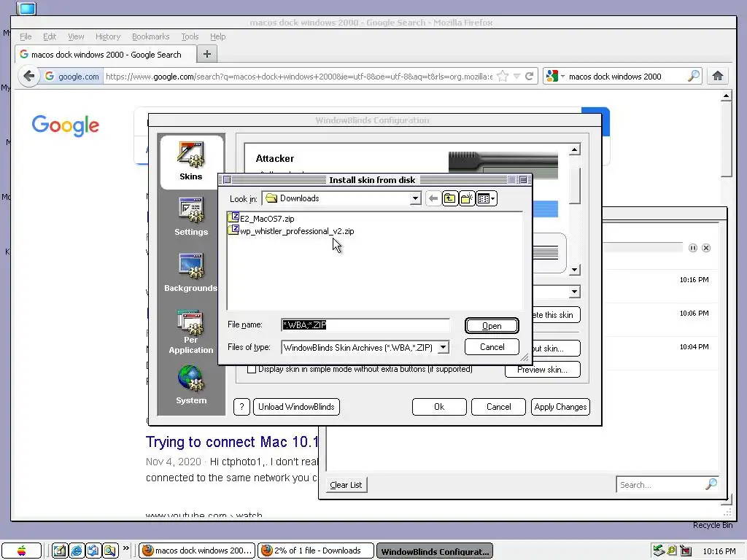Click the WindowBlinds help question mark button
The width and height of the screenshot is (747, 560).
pyautogui.click(x=241, y=407)
